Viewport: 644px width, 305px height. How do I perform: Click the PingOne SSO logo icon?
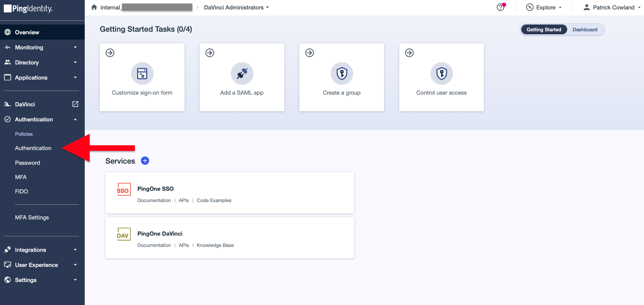pos(124,189)
